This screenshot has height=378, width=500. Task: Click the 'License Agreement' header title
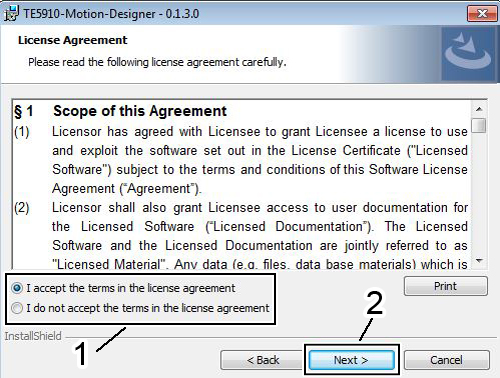[72, 40]
